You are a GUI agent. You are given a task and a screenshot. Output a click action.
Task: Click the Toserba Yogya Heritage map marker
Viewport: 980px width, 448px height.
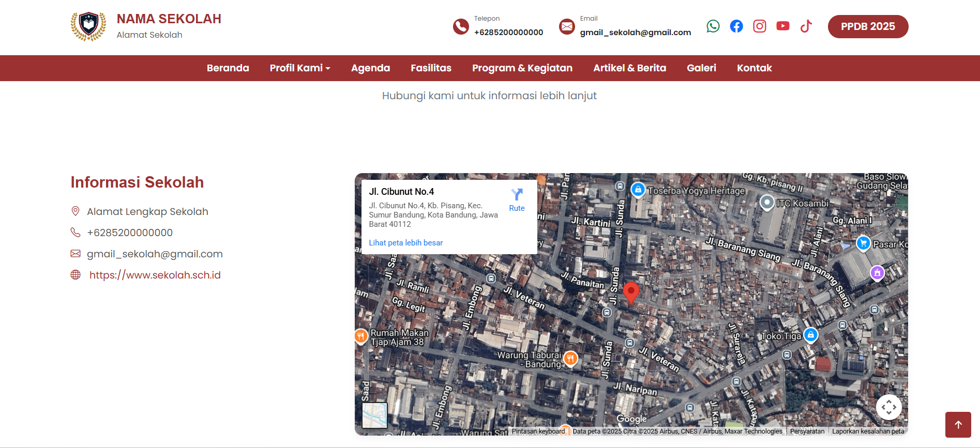tap(638, 190)
